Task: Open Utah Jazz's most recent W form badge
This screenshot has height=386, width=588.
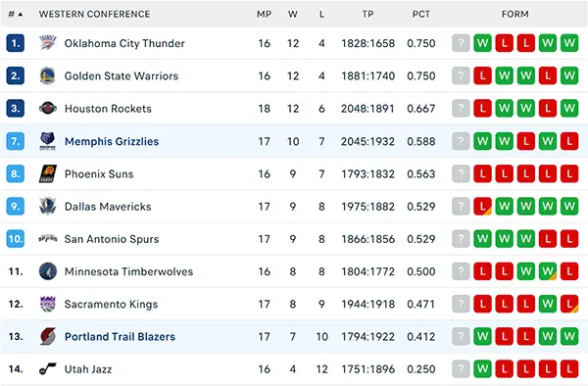Action: click(482, 369)
